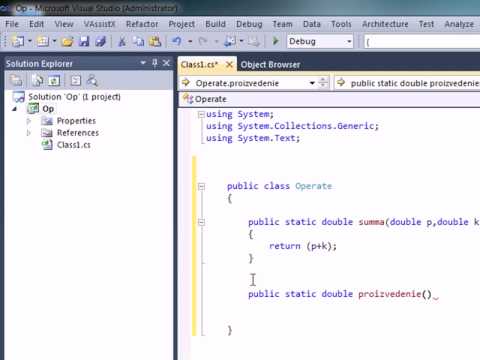Open the Add New Item dropdown arrow
The width and height of the screenshot is (480, 360).
point(54,41)
